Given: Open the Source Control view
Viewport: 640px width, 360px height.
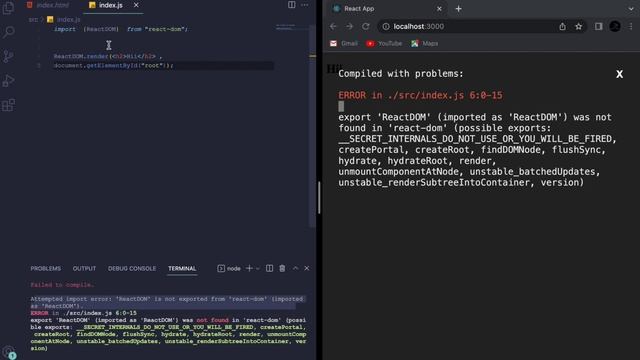Looking at the screenshot, I should click(8, 56).
